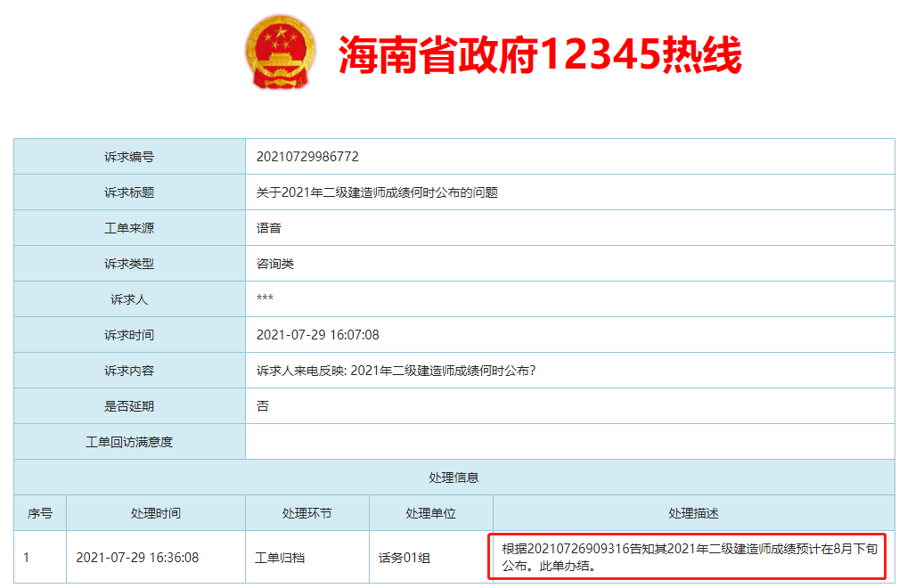Click the request time 2021-07-29 16:07:08
899x588 pixels.
coord(318,335)
